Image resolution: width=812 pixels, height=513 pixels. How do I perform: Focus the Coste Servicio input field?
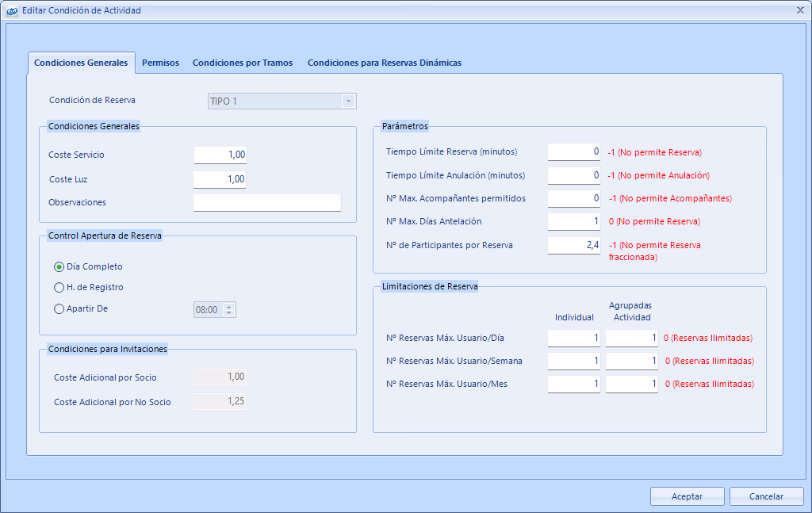(220, 155)
